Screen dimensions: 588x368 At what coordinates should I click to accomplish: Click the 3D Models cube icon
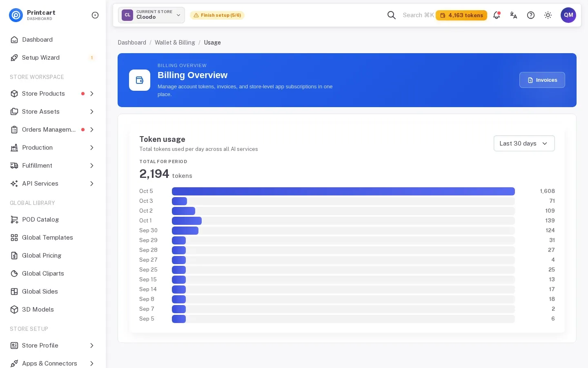click(14, 310)
